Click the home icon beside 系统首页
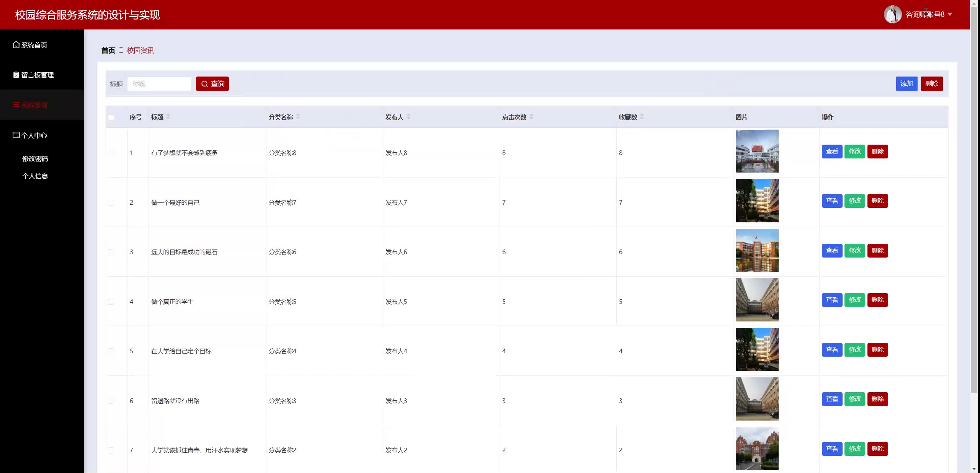 tap(16, 45)
